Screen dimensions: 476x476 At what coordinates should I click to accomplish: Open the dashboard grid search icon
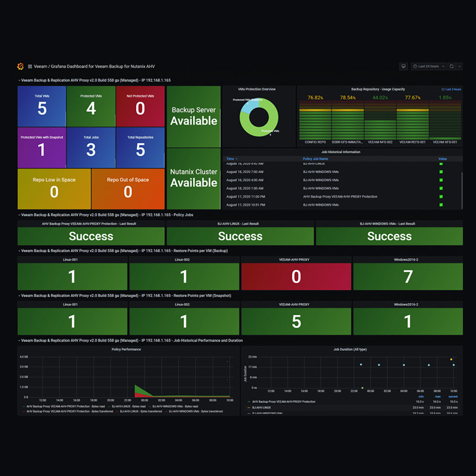[30, 67]
